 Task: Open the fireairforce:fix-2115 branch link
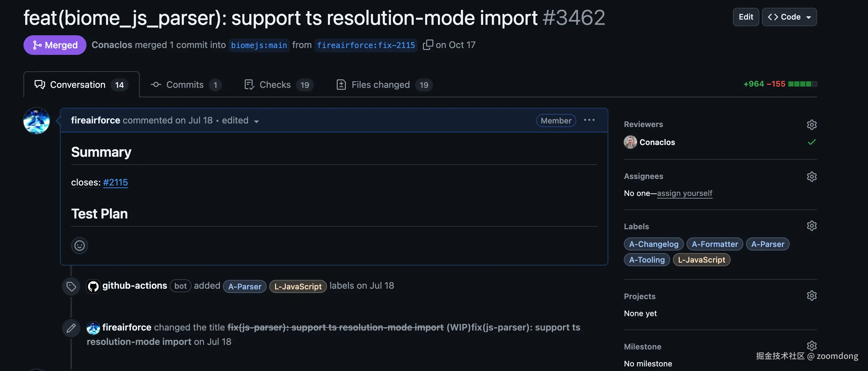365,45
